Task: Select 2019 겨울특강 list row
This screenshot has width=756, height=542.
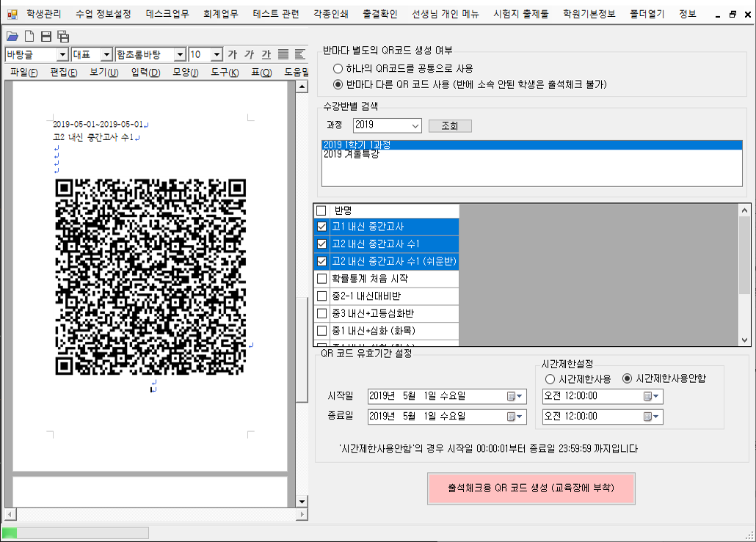Action: pyautogui.click(x=532, y=154)
